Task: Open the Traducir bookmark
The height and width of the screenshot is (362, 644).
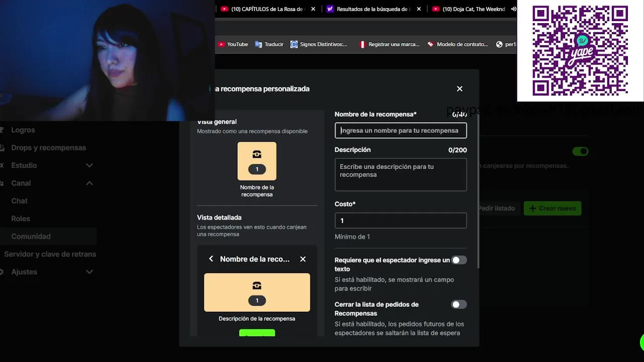Action: [x=269, y=44]
